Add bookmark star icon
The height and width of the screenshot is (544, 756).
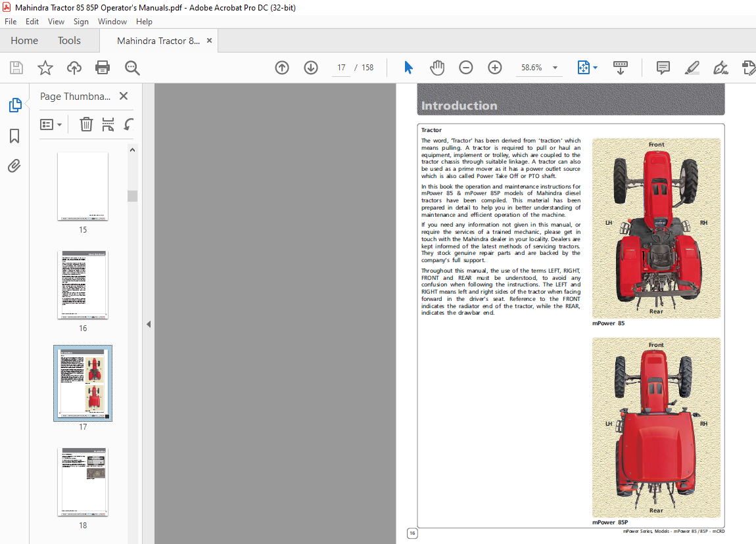(45, 68)
